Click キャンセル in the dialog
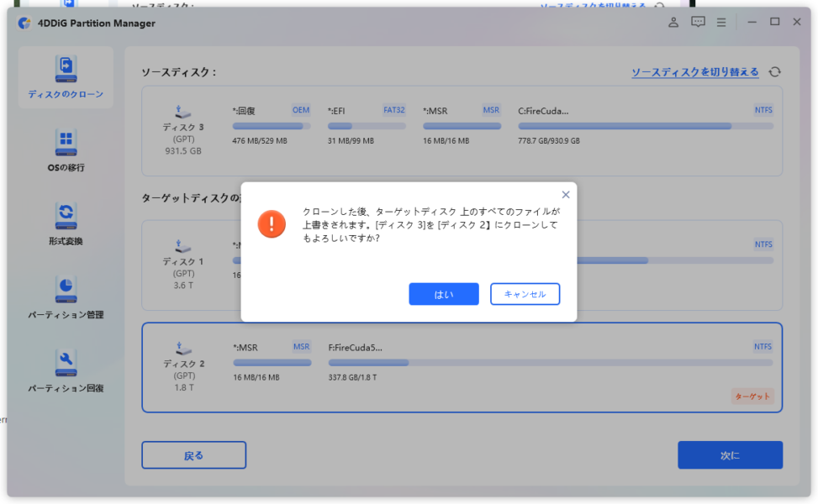The height and width of the screenshot is (504, 818). 525,294
